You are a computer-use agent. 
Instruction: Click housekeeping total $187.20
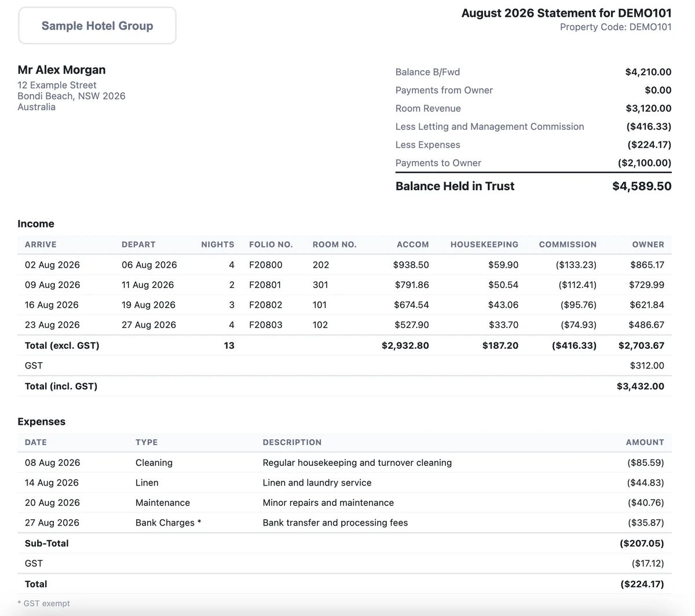coord(500,345)
